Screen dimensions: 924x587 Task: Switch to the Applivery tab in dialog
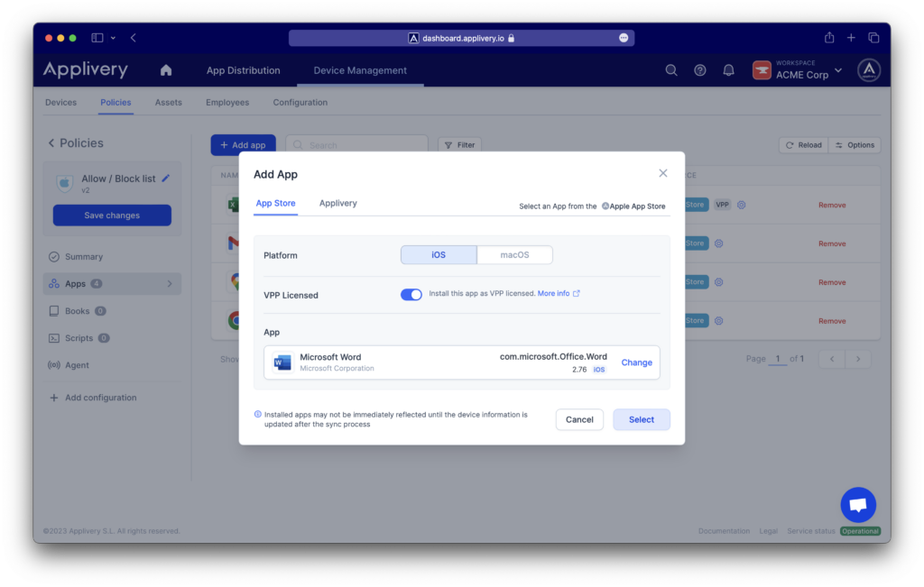pyautogui.click(x=338, y=203)
